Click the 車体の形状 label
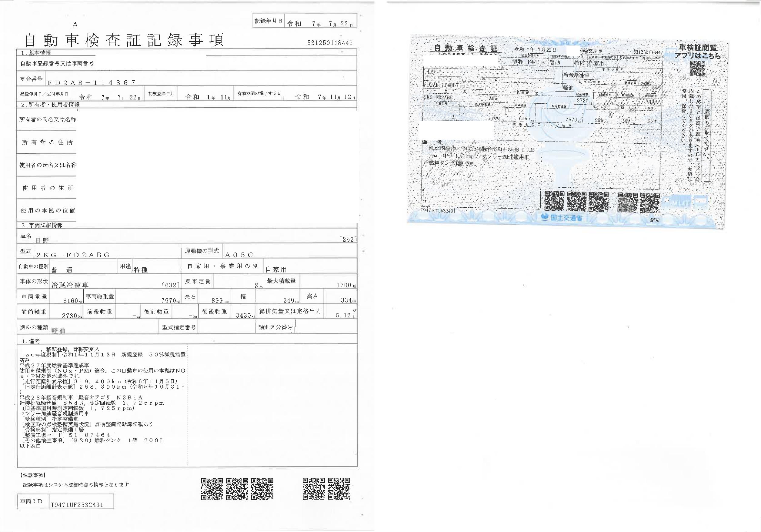This screenshot has width=761, height=532. click(34, 281)
